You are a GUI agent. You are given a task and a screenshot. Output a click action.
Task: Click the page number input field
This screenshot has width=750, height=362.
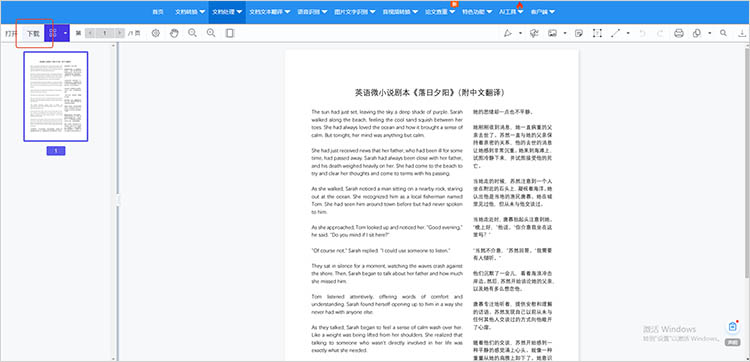105,33
